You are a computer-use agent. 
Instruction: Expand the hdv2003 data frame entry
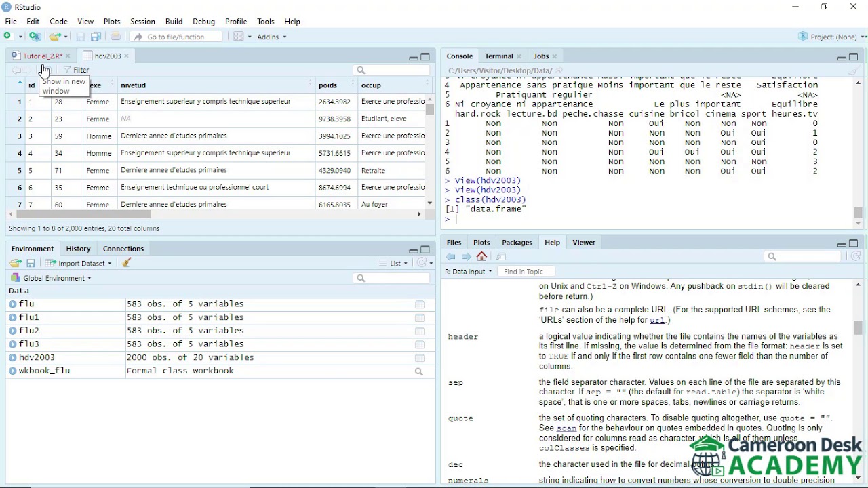point(13,358)
